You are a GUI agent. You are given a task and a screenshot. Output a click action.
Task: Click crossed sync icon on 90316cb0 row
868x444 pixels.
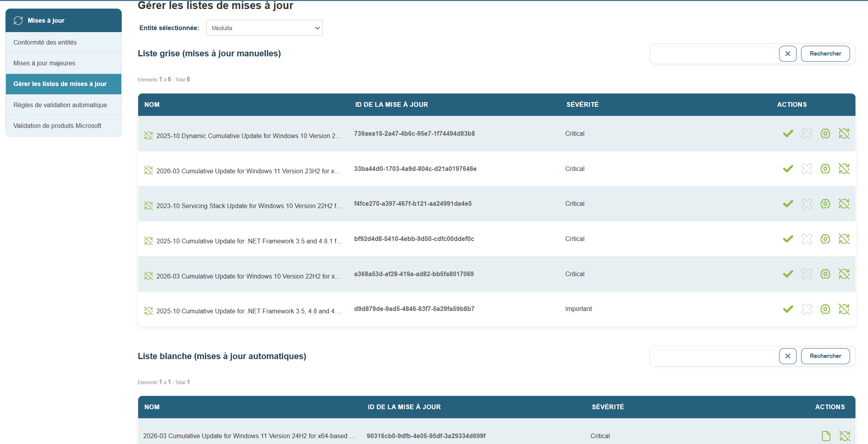coord(845,436)
